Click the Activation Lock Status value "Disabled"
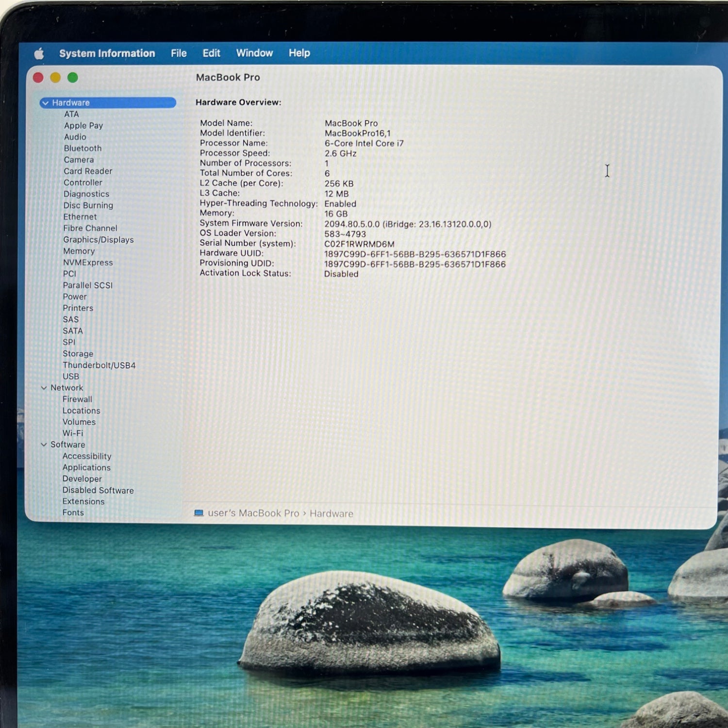Image resolution: width=728 pixels, height=728 pixels. (341, 274)
